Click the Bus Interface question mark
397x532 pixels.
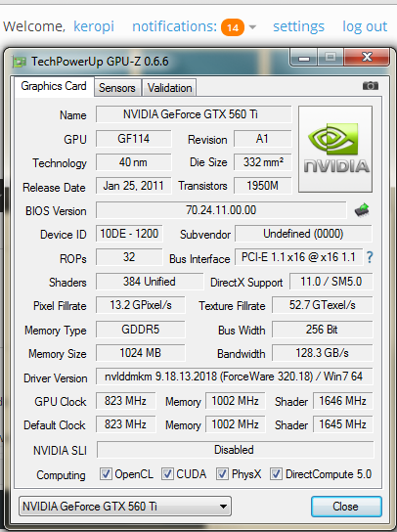point(370,257)
